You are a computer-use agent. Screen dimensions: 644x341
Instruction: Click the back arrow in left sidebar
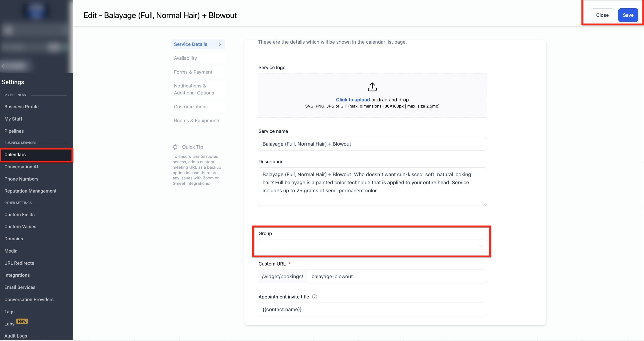tap(3, 66)
